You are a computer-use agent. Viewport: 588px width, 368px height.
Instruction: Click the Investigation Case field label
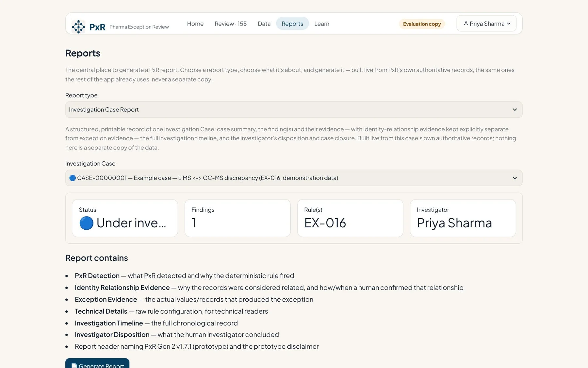tap(90, 164)
